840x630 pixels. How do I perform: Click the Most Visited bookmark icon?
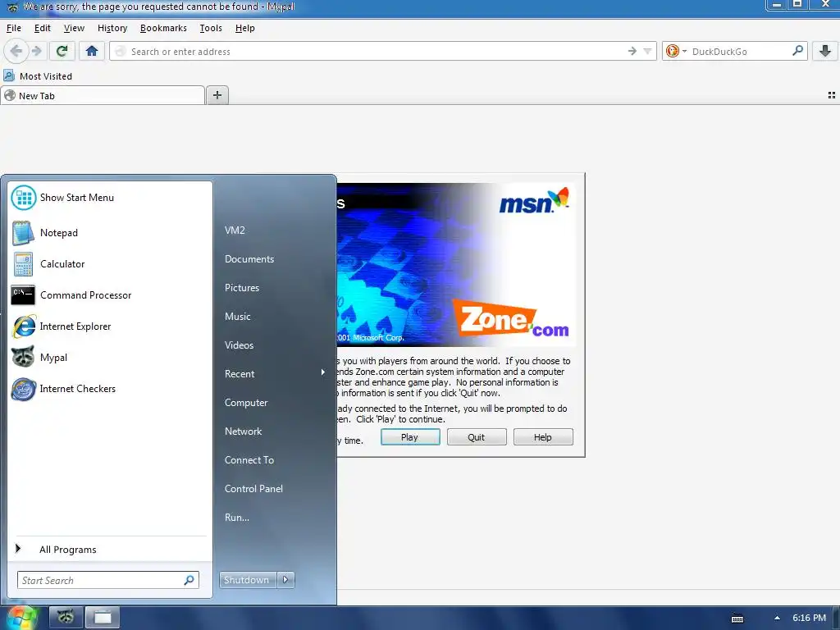click(x=9, y=75)
